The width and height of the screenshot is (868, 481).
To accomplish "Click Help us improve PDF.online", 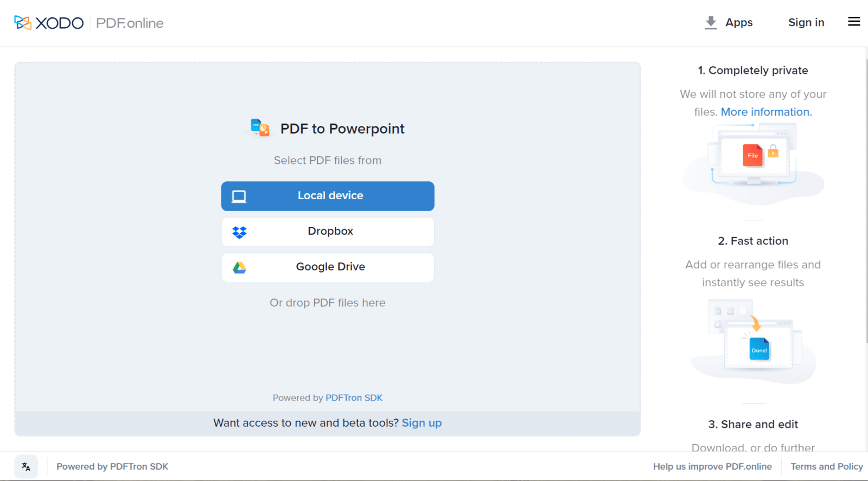I will (x=712, y=466).
